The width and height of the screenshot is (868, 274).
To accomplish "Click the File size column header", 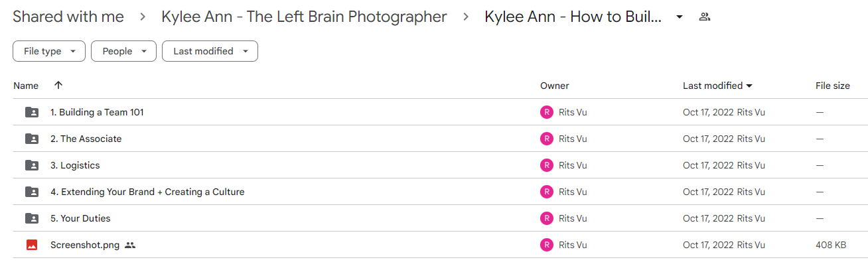I will click(833, 86).
